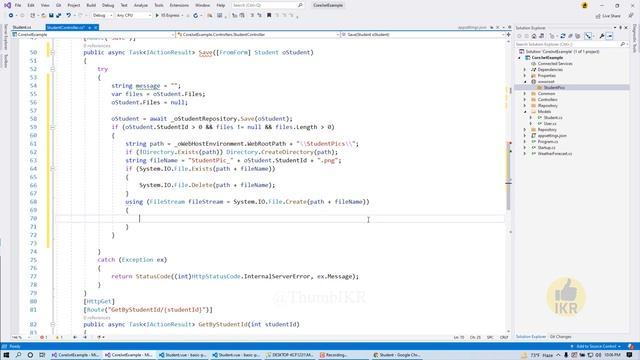Click Add to Source Control

coord(596,346)
